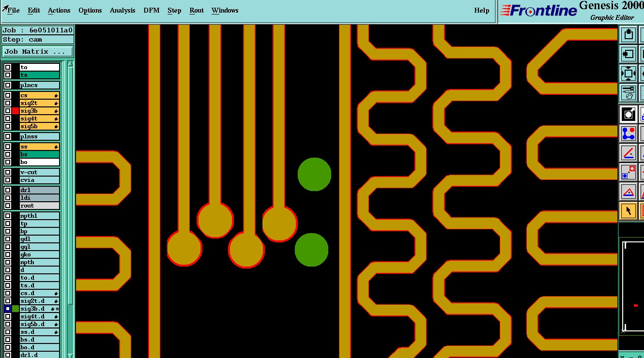Screen dimensions: 644x358
Task: Select the sig4t.d layer name
Action: tap(40, 316)
